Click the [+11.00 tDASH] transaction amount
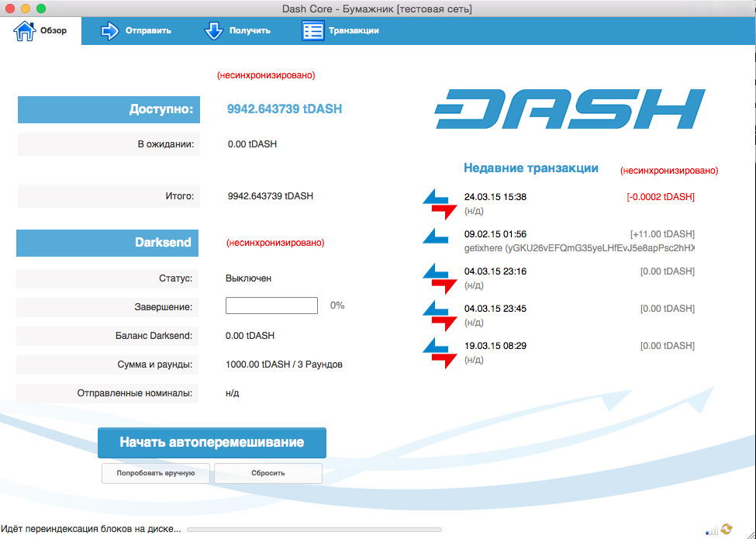 662,234
